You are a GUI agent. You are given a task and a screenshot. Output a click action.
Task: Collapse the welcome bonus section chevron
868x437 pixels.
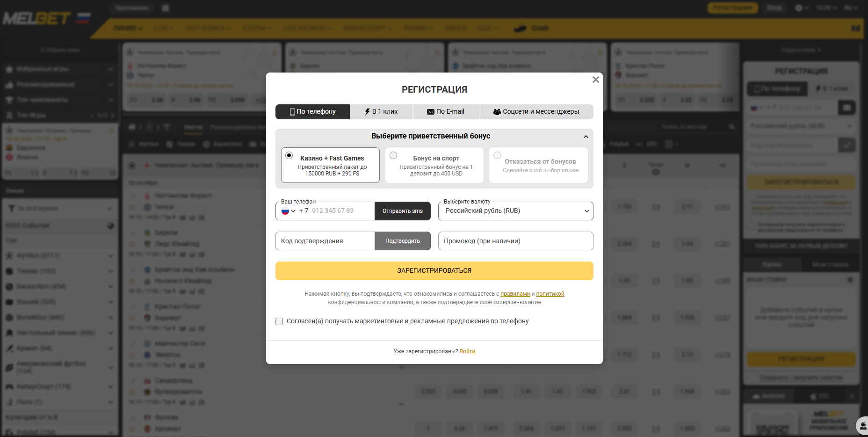586,137
